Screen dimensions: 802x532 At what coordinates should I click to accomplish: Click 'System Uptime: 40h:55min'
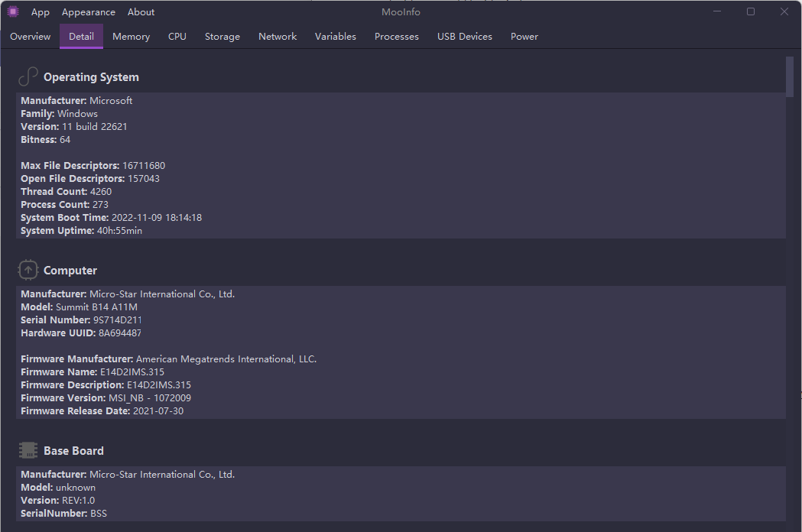click(x=81, y=231)
